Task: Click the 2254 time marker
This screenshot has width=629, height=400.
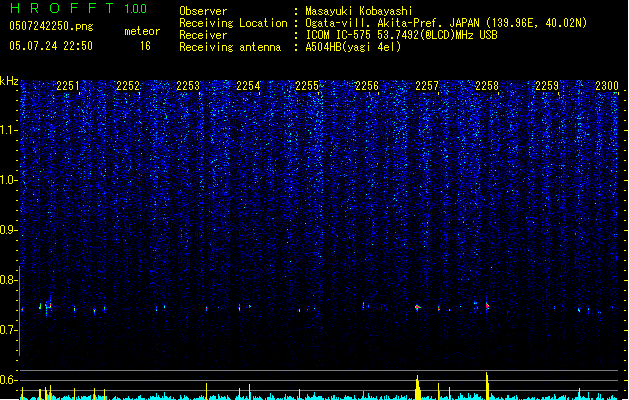Action: 248,86
